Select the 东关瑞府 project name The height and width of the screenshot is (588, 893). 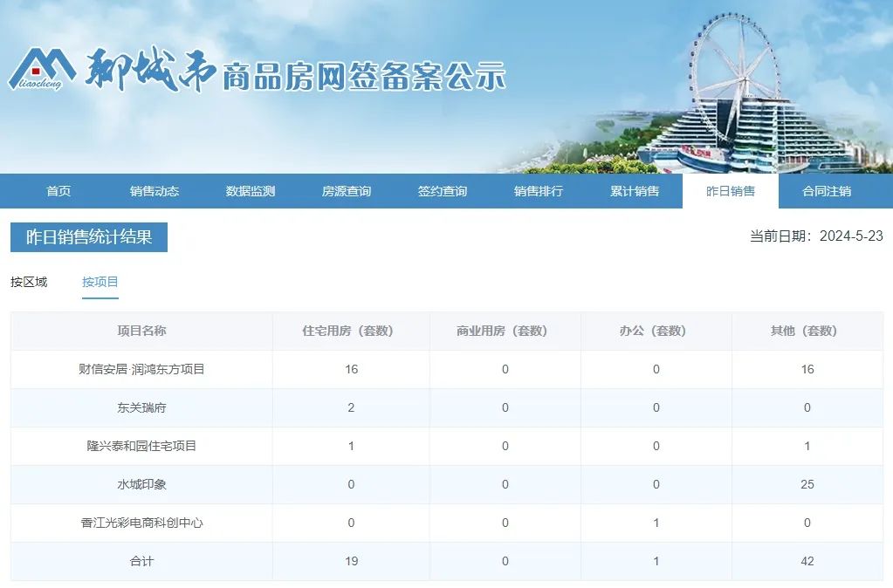coord(141,407)
